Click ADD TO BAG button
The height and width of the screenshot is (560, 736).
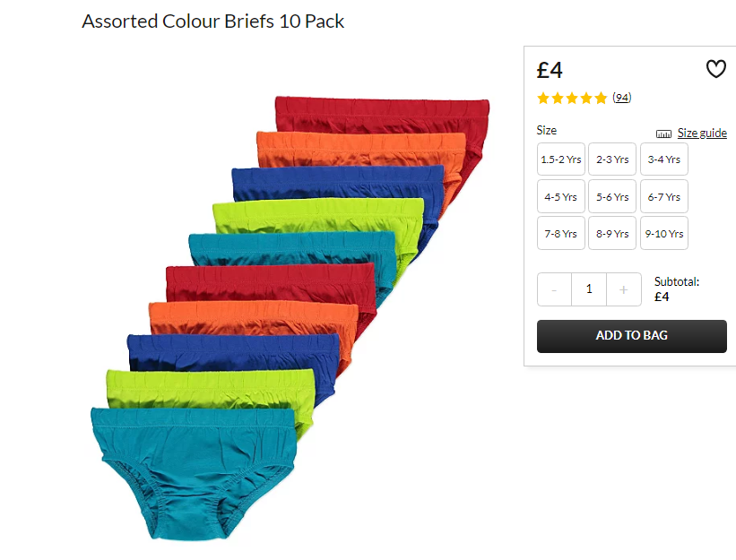[632, 336]
